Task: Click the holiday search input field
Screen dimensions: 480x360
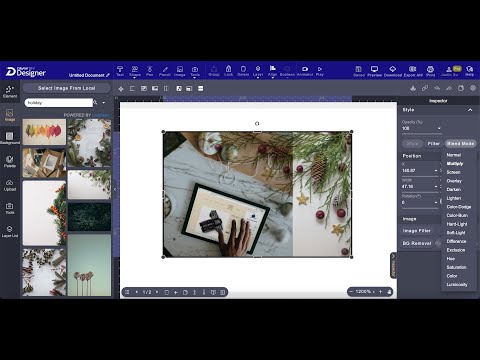Action: click(x=58, y=103)
